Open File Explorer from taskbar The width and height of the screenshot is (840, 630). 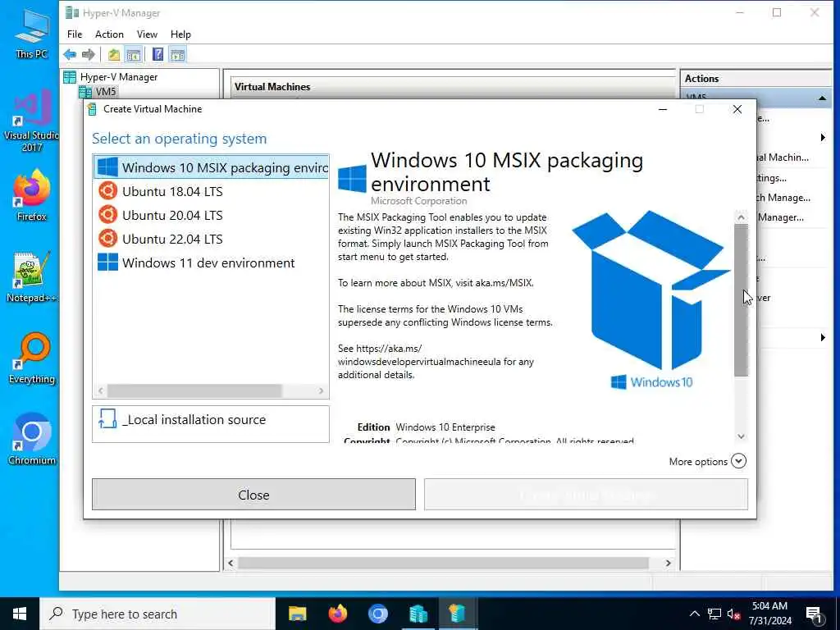[x=297, y=614]
